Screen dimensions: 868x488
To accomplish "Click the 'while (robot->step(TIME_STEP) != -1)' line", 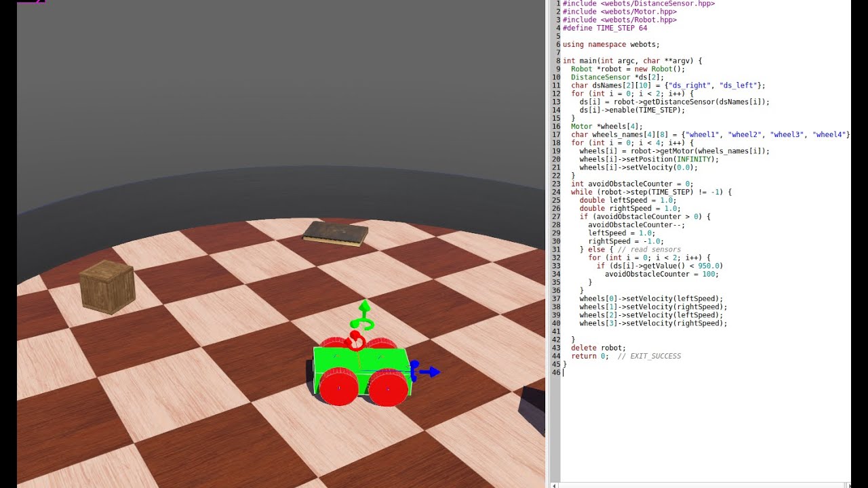I will point(652,191).
